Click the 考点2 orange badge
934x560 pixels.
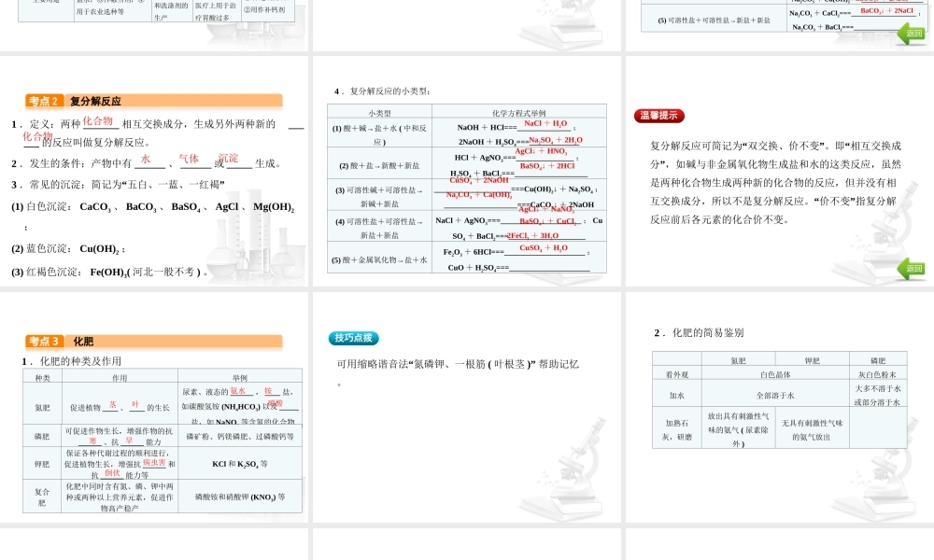pos(45,102)
